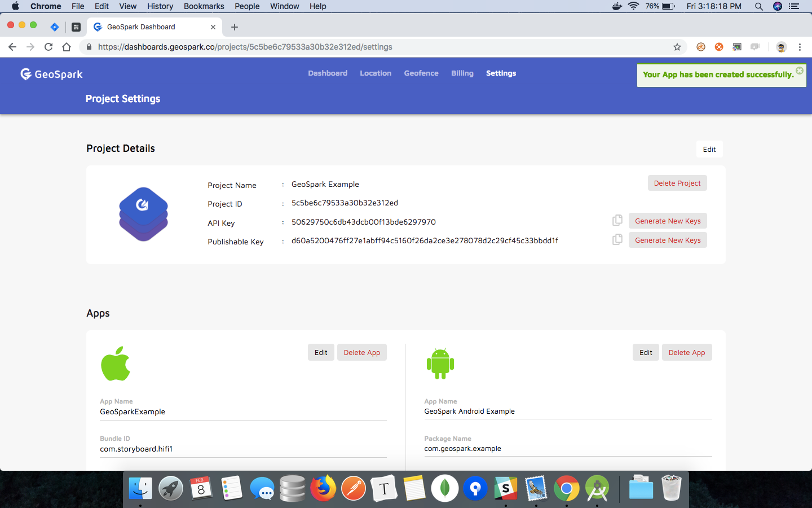Dismiss the success notification with its close icon
Image resolution: width=812 pixels, height=508 pixels.
click(x=800, y=71)
